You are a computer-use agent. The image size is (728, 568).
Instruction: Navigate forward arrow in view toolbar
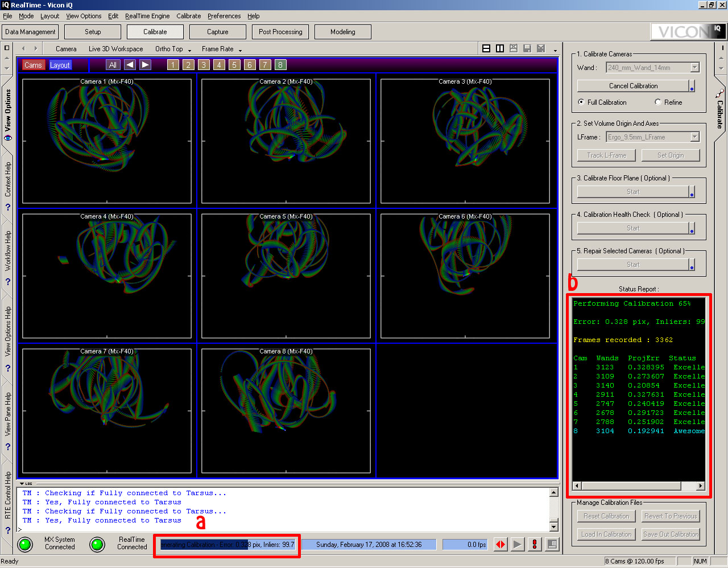pos(36,49)
